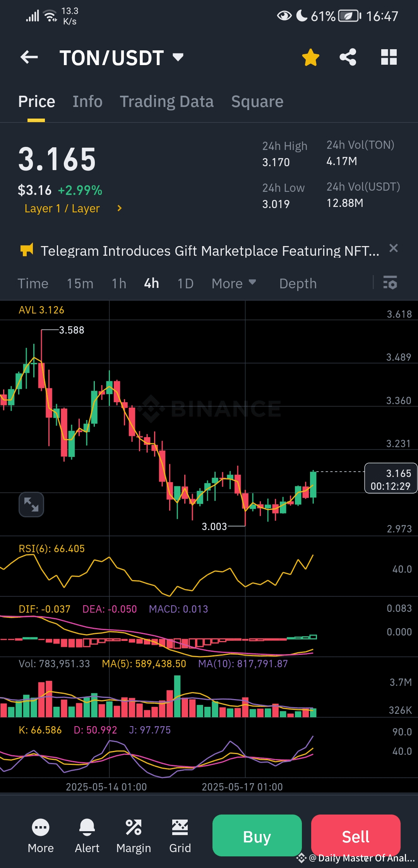This screenshot has height=868, width=418.
Task: Tap the cellular signal bars icon
Action: tap(33, 16)
